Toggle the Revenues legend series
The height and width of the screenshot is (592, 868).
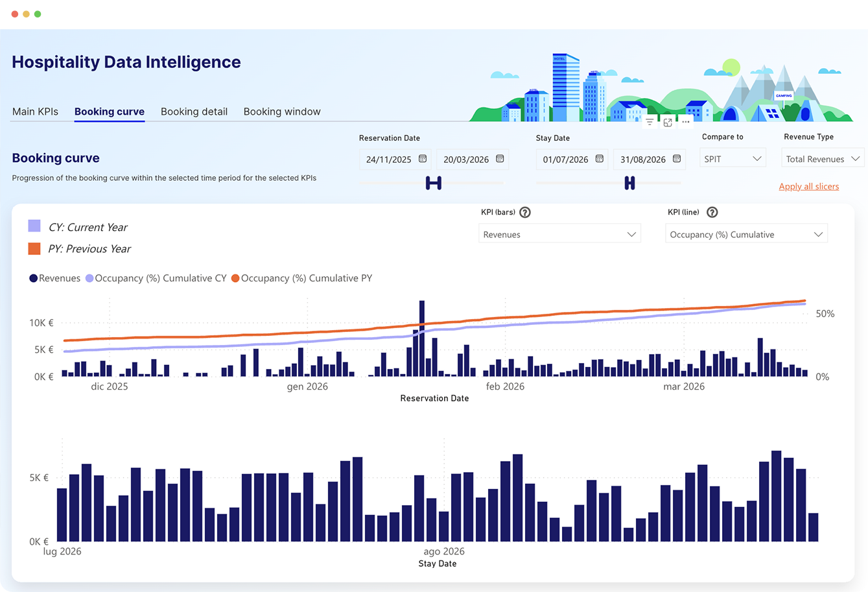55,278
